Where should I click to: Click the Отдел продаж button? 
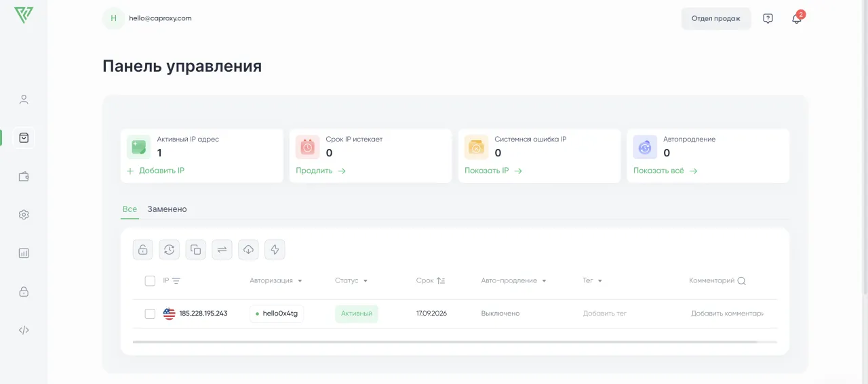(716, 18)
